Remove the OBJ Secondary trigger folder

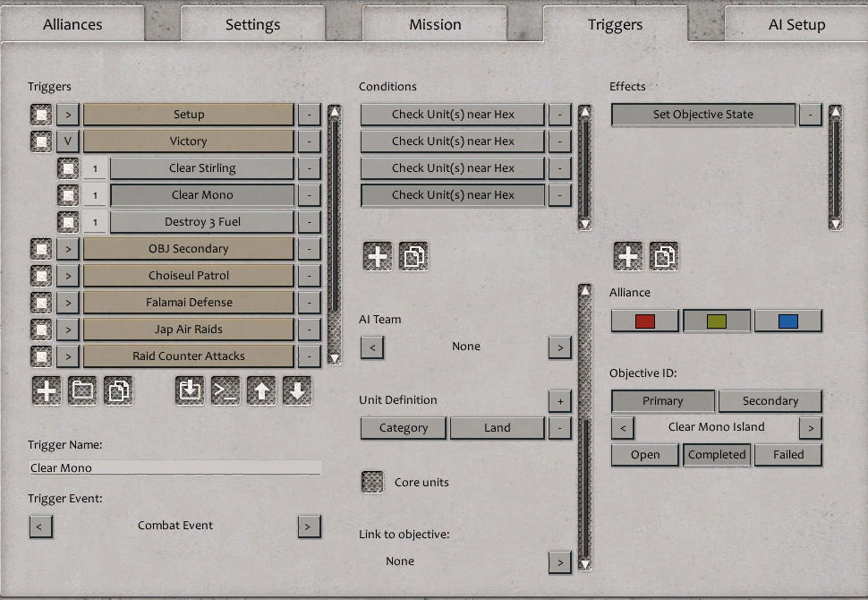(x=310, y=249)
